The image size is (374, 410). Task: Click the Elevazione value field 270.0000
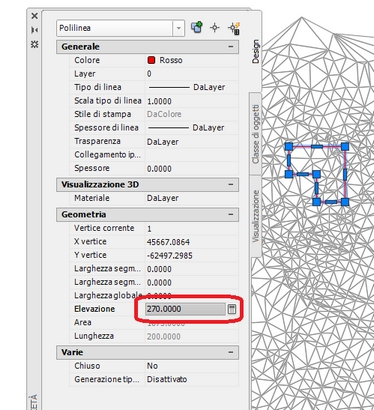click(186, 309)
